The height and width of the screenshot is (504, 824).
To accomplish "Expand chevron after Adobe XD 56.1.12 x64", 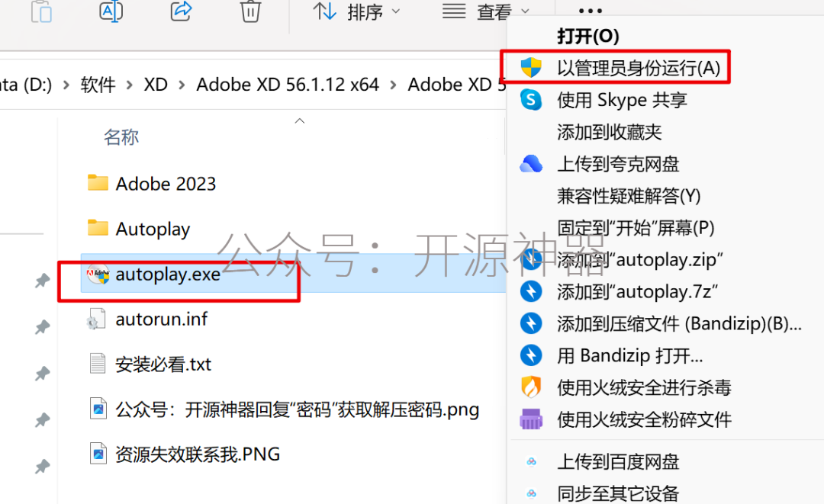I will point(393,85).
